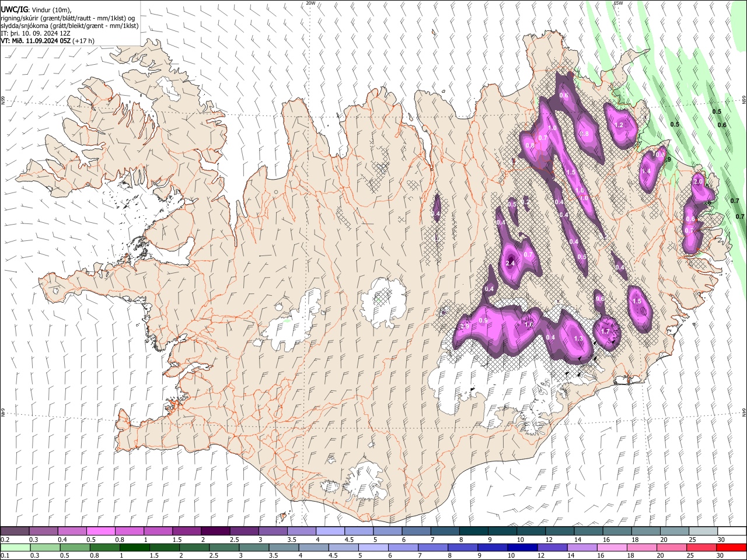Select the 'VT: Mið. 11.09.2024 05Z' line

(47, 41)
